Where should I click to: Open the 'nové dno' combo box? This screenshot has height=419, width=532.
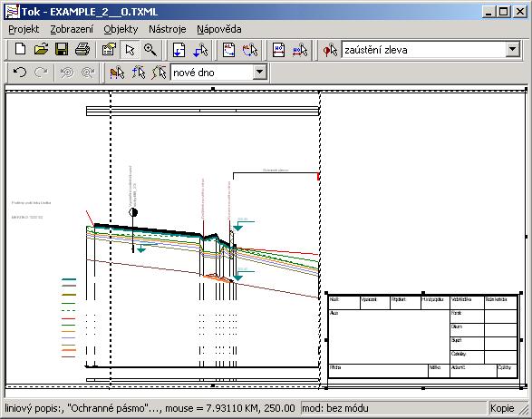click(218, 72)
